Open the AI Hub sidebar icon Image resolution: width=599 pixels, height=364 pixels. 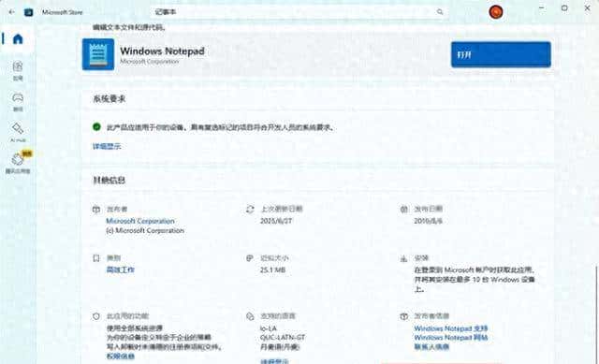tap(18, 132)
